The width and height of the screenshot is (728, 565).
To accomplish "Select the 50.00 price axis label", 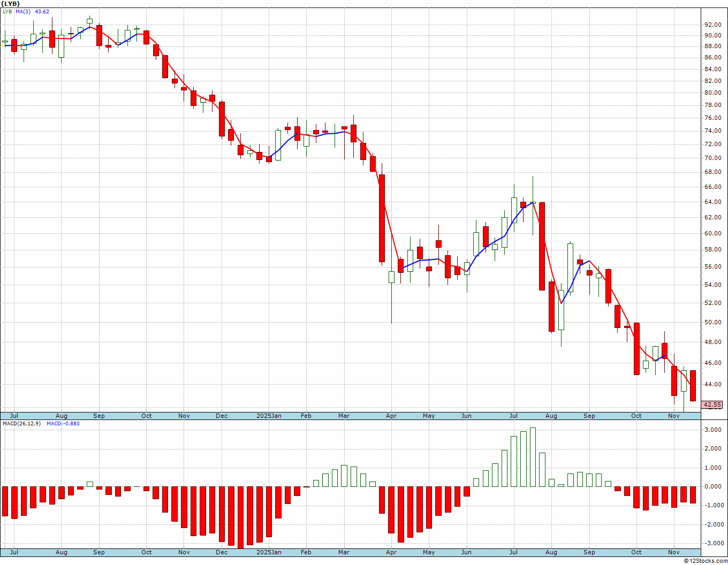I will pyautogui.click(x=712, y=322).
